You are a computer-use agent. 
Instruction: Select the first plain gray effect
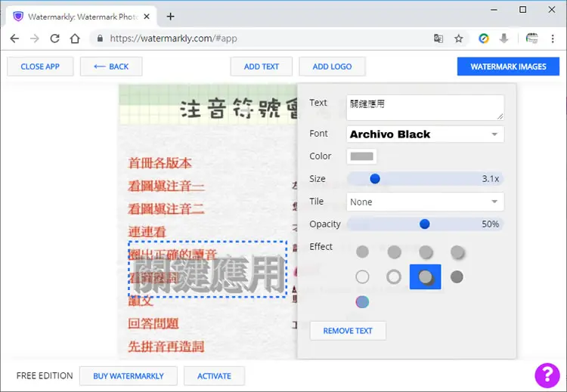click(362, 252)
